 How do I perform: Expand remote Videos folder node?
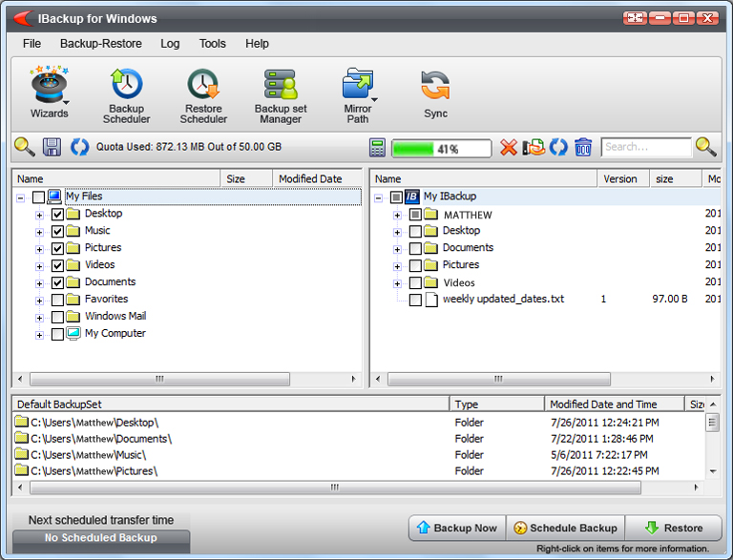397,283
